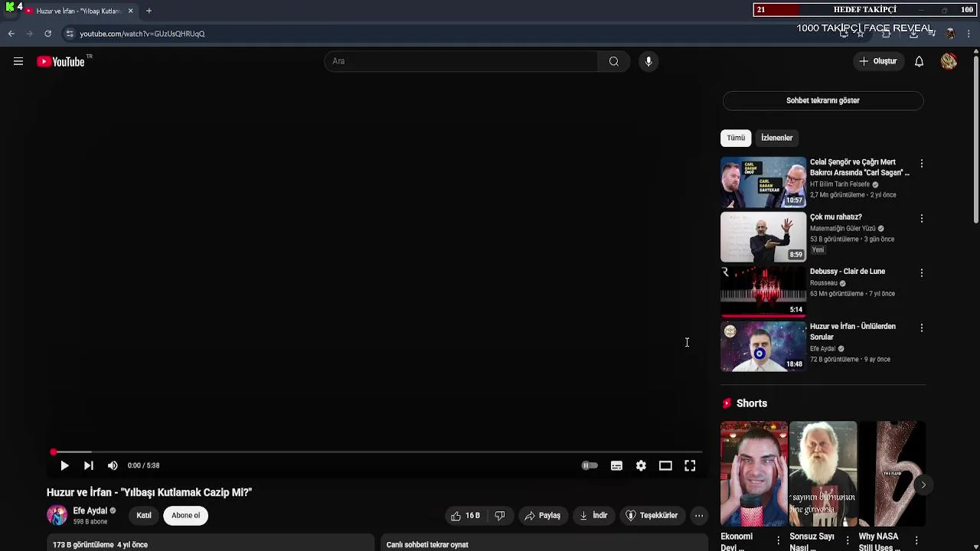The image size is (980, 551).
Task: Open Çok mu rahatız? video thumbnail
Action: coord(763,237)
